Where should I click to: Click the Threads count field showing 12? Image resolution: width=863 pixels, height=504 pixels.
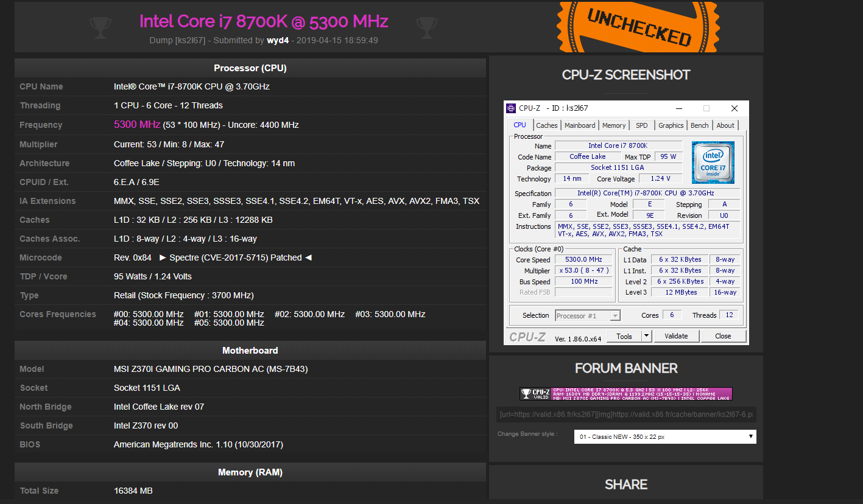(729, 315)
